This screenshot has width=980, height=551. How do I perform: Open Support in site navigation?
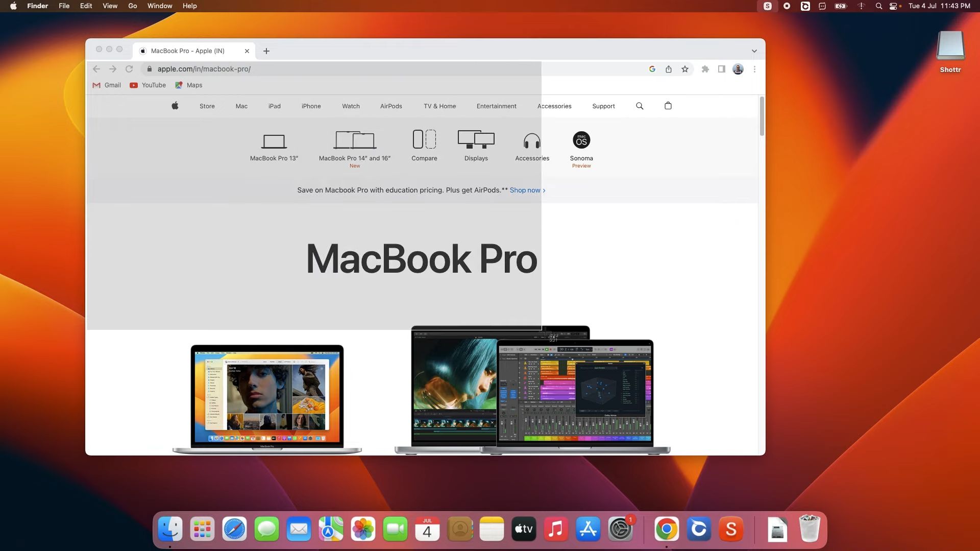pos(603,106)
